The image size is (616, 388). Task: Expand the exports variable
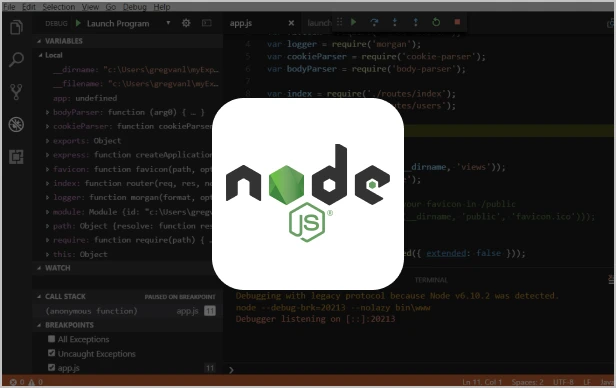[x=47, y=141]
